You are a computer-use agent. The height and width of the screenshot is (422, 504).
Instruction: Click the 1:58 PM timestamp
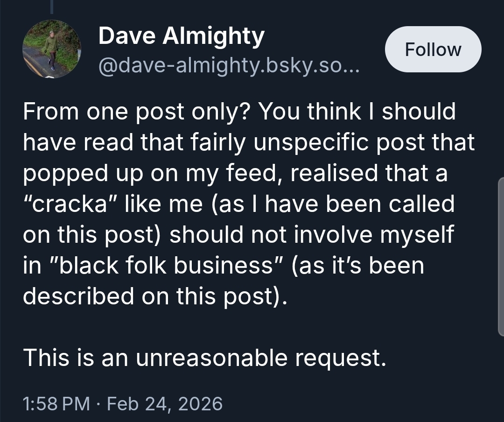point(56,403)
